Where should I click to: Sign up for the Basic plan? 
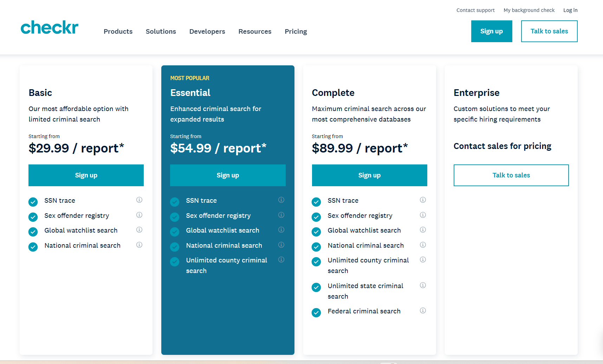(86, 175)
